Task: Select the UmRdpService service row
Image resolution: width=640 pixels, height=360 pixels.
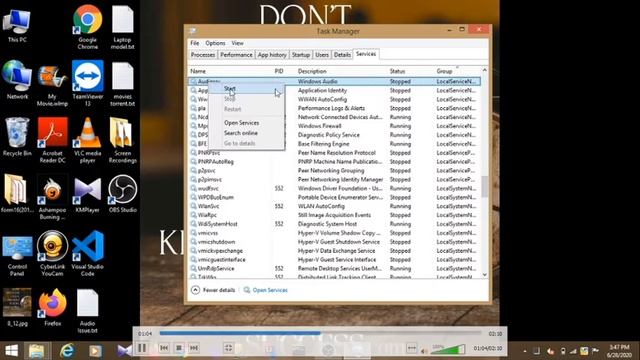Action: pos(334,269)
